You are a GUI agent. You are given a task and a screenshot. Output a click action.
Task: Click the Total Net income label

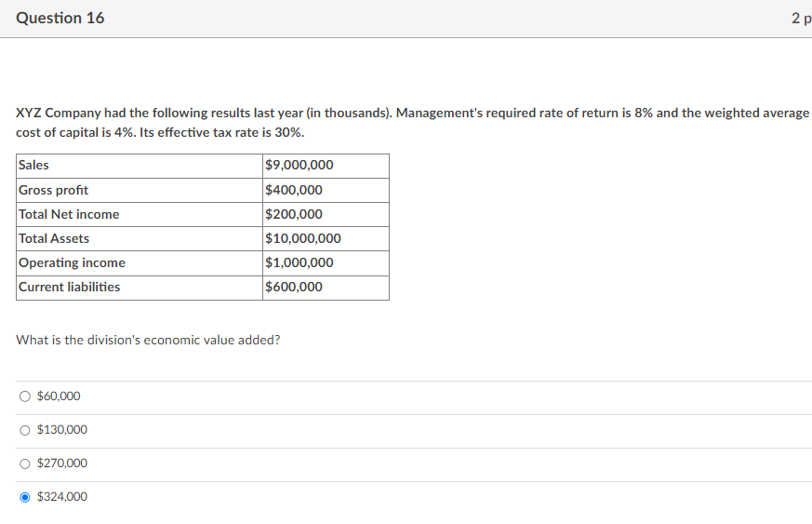tap(69, 214)
